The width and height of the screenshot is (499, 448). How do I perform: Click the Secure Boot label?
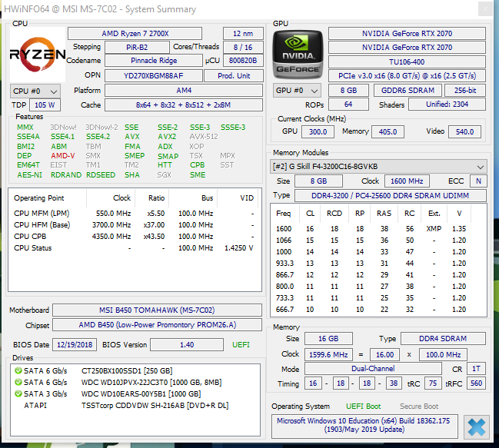419,407
